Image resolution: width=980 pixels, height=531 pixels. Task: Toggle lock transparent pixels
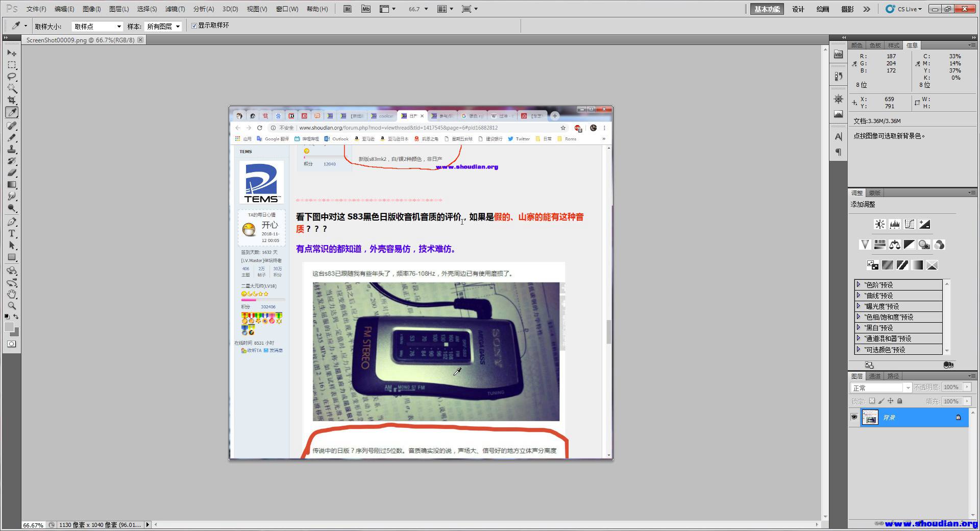click(x=872, y=401)
